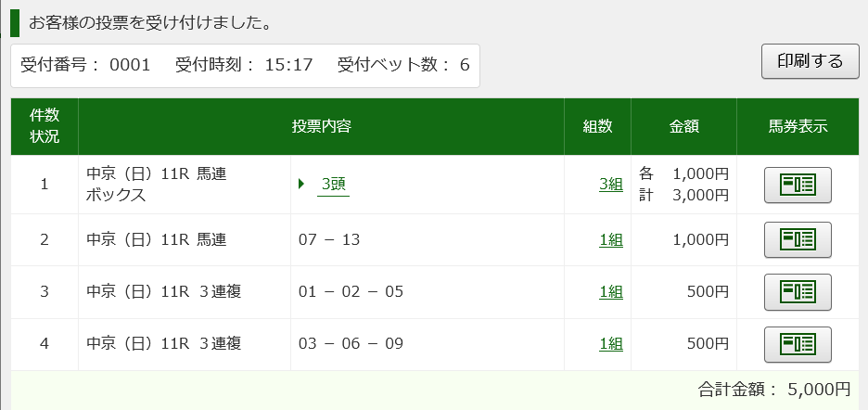
Task: Select the 07 − 13 combination text
Action: (x=329, y=240)
